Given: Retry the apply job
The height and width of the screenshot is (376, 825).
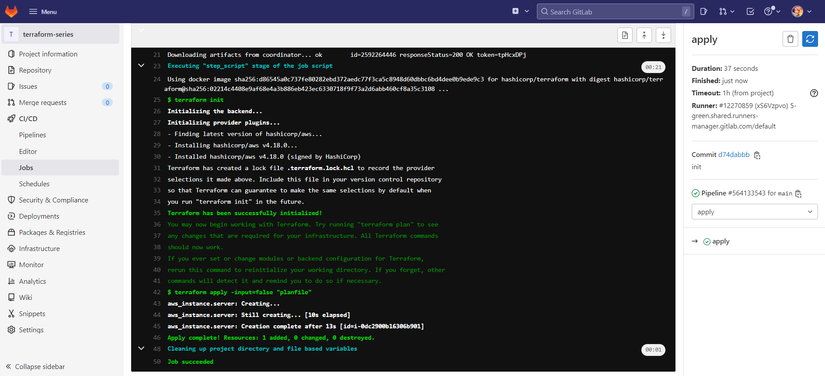Looking at the screenshot, I should [x=810, y=39].
